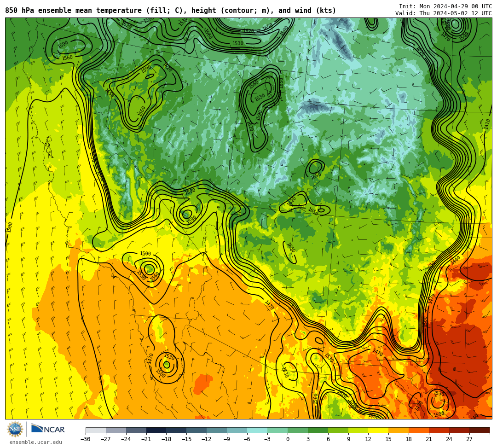This screenshot has width=497, height=448.
Task: Click the map title starting "850 hPa ensemble mean temperature"
Action: tap(171, 11)
